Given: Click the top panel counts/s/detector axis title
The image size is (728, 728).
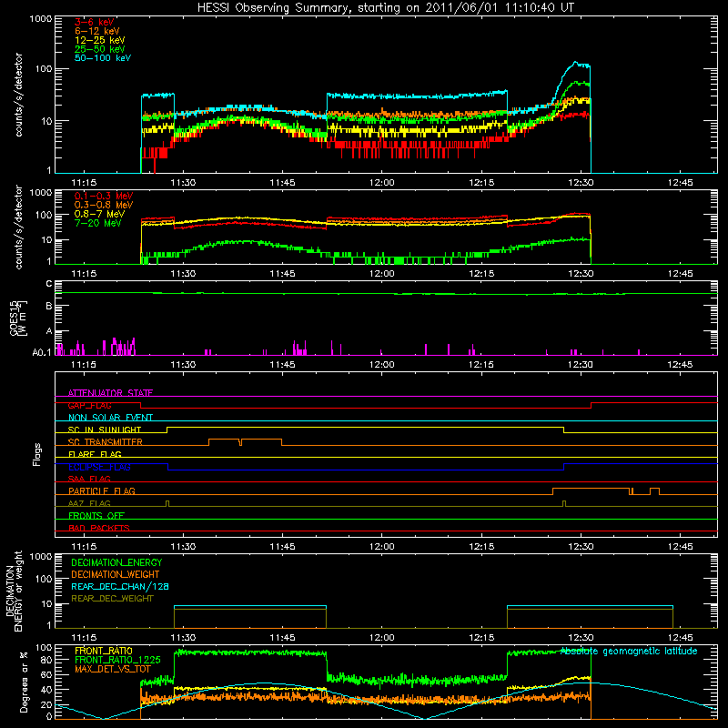Looking at the screenshot, I should [x=18, y=95].
